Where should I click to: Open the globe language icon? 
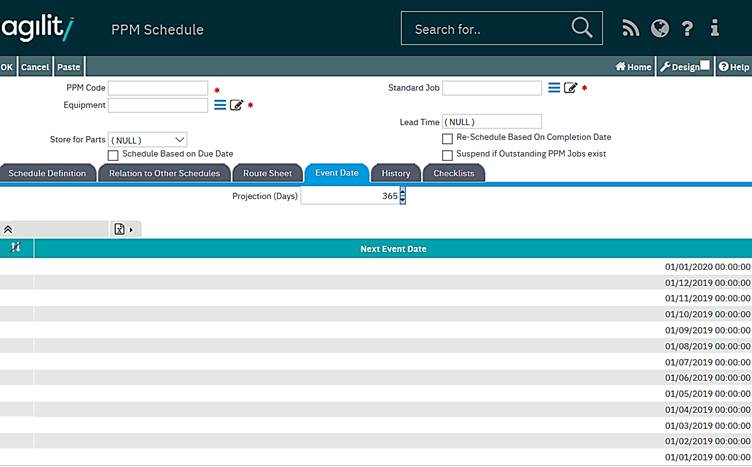(659, 28)
